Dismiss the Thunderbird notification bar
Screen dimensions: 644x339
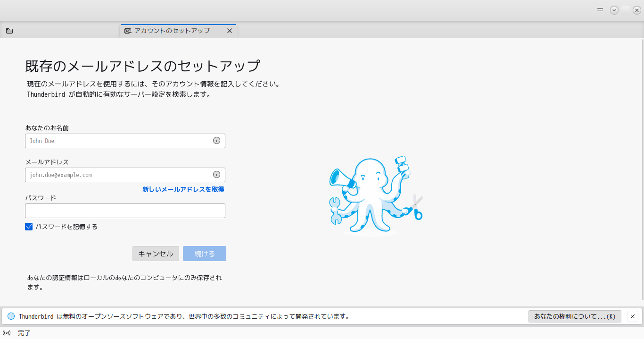pyautogui.click(x=633, y=316)
